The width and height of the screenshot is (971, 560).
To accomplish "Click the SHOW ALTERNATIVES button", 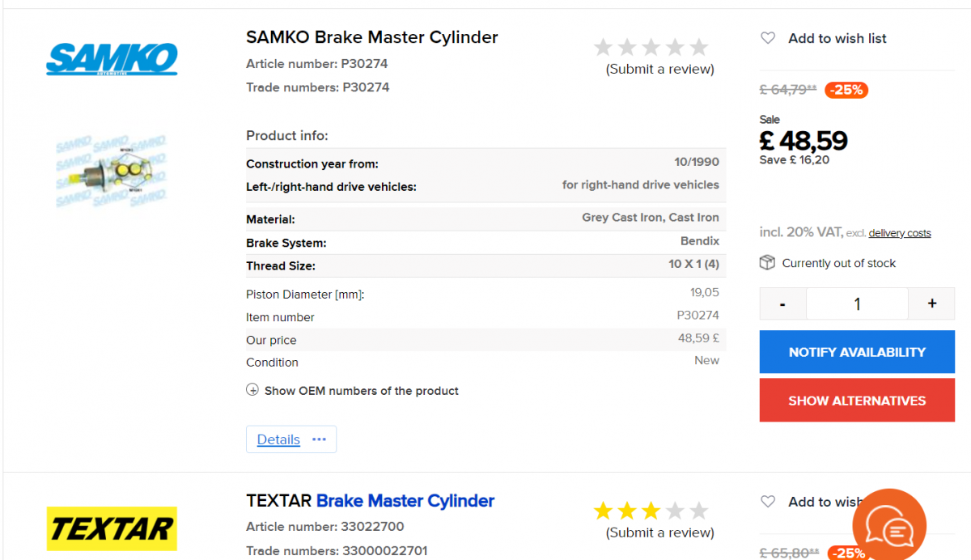I will click(x=857, y=401).
